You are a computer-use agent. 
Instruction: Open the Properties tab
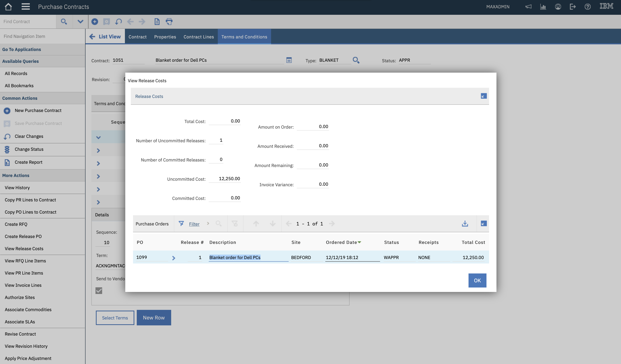[x=165, y=37]
